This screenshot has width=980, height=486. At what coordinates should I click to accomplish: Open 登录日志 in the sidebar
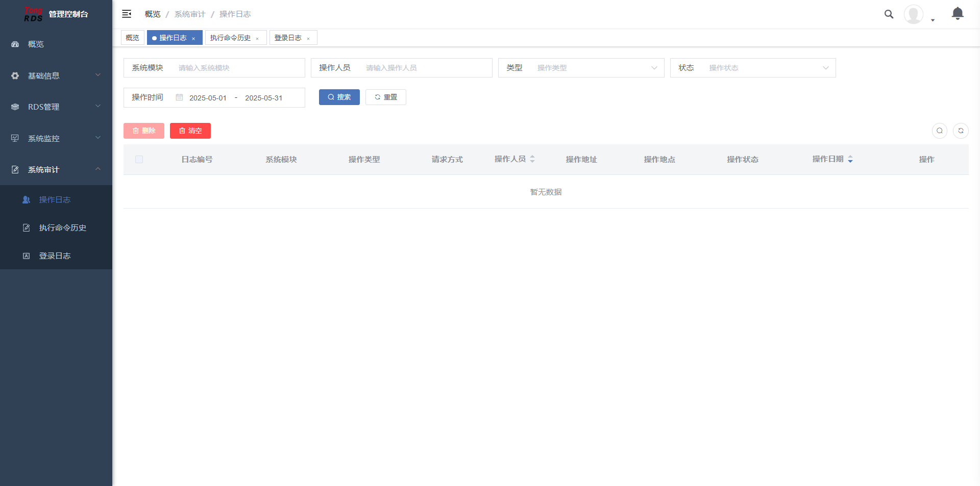click(56, 256)
